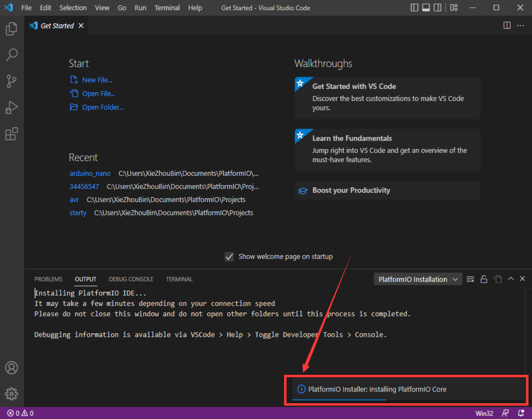
Task: Uncheck Show welcome page on startup
Action: pos(229,257)
